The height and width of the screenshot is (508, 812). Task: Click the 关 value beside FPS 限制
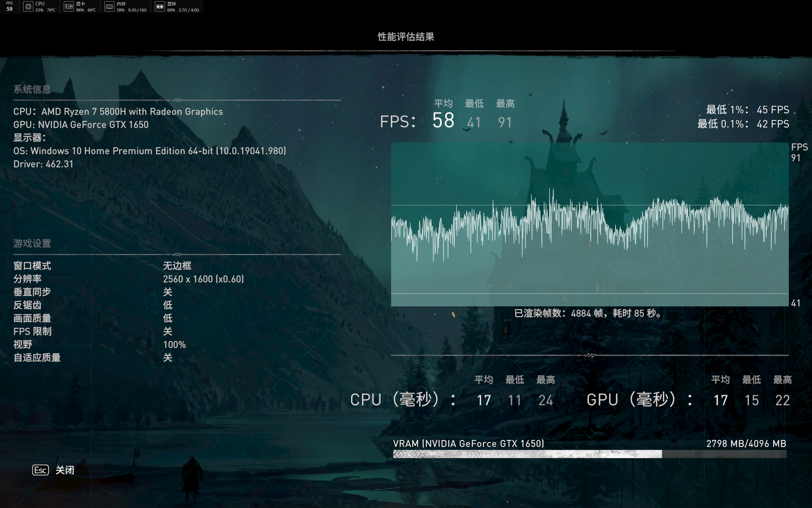click(168, 331)
